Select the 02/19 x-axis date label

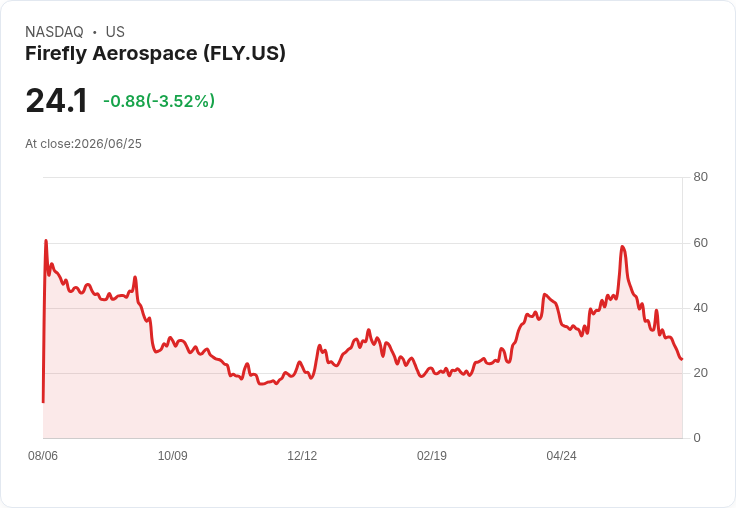coord(432,456)
